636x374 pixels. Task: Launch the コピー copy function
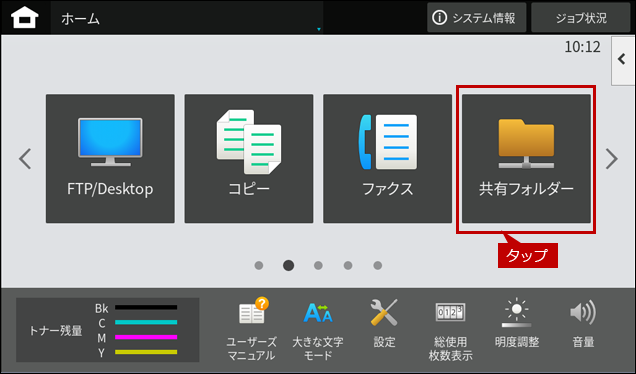249,159
